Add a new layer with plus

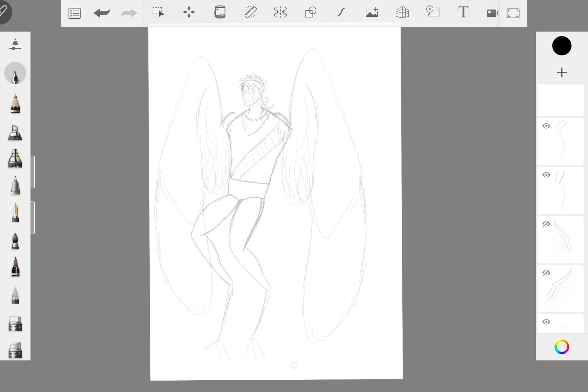point(562,73)
